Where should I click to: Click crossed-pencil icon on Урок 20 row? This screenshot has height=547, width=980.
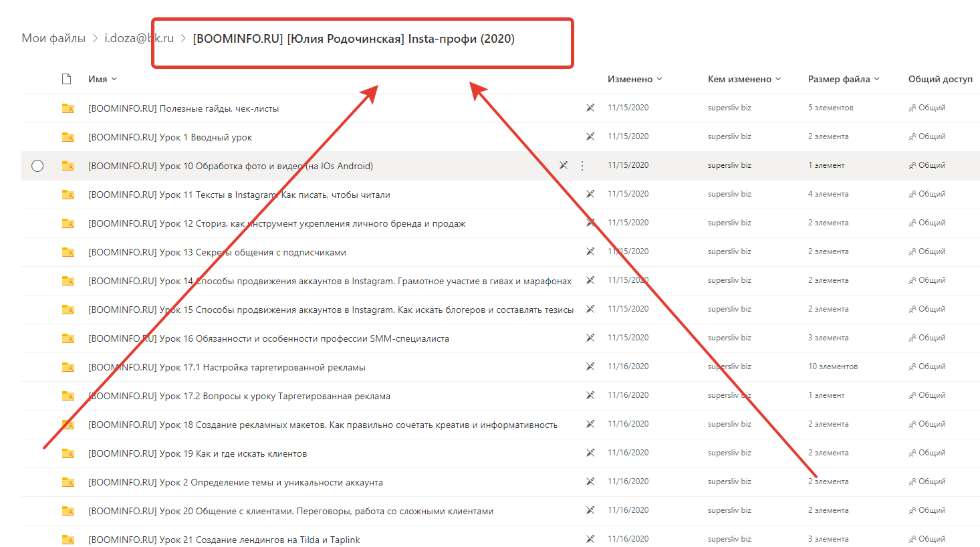tap(590, 510)
